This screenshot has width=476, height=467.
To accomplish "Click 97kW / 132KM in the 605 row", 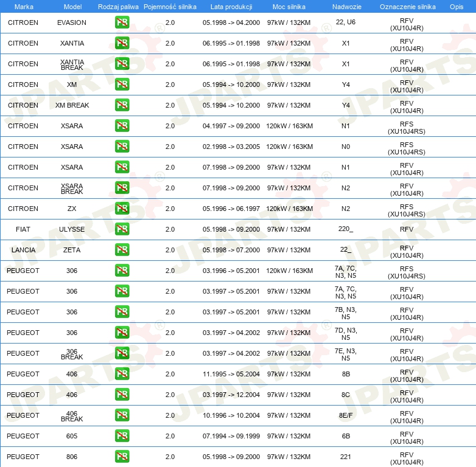I will [289, 436].
